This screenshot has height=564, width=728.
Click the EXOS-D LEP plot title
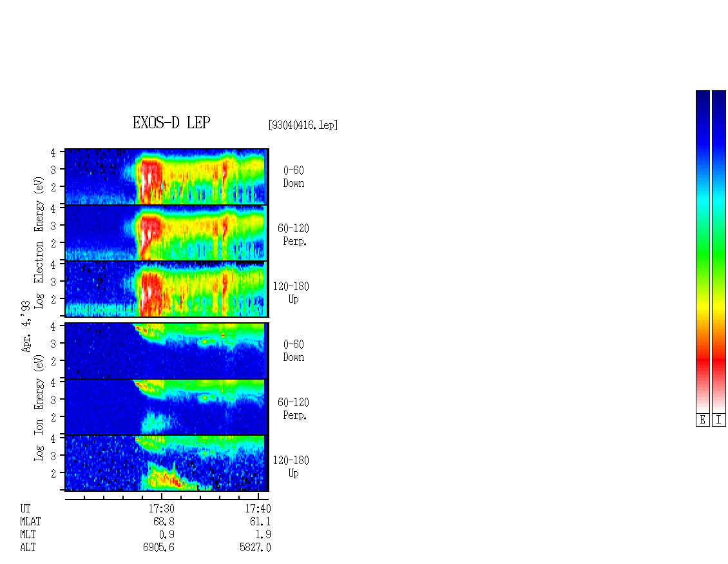click(x=171, y=122)
